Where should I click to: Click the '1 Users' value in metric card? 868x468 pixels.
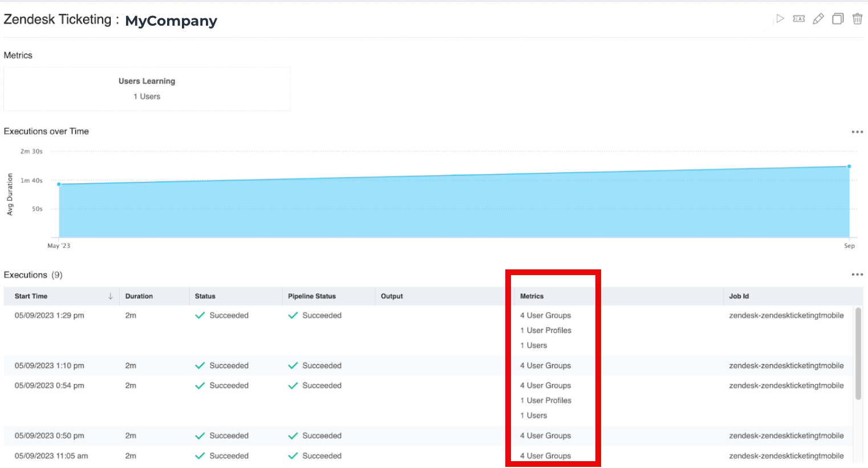(147, 96)
